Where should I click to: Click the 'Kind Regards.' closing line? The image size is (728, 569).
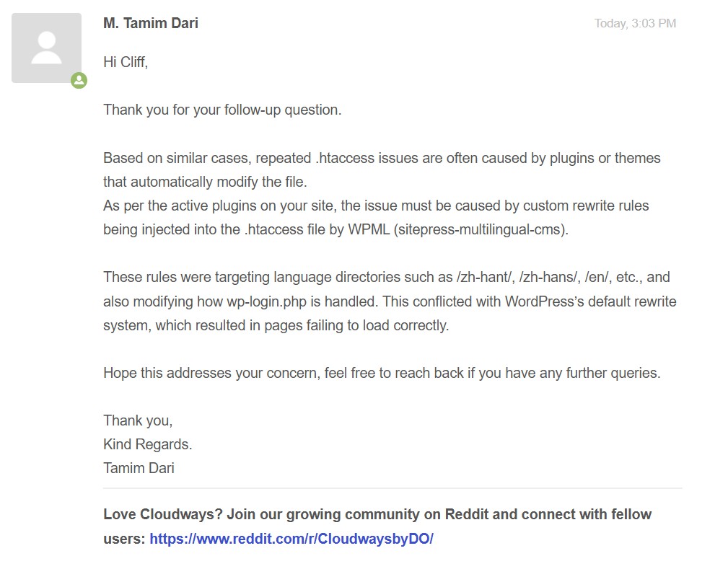pyautogui.click(x=148, y=444)
